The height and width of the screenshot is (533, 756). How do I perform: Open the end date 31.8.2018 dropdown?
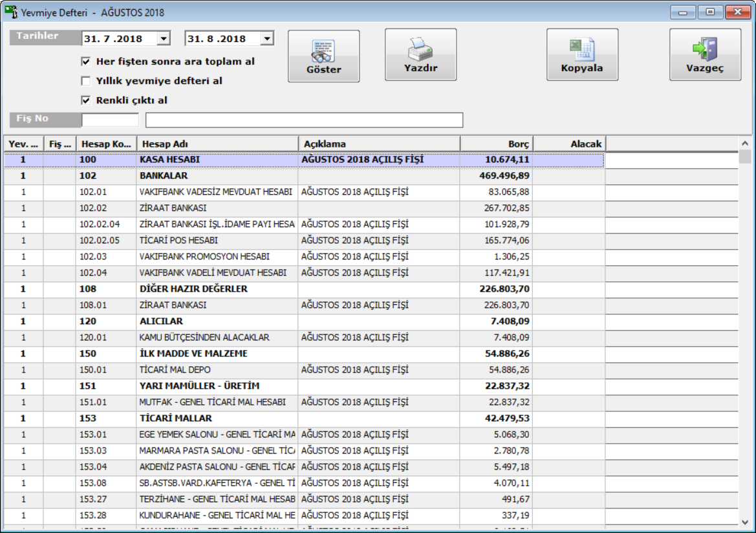pyautogui.click(x=267, y=39)
